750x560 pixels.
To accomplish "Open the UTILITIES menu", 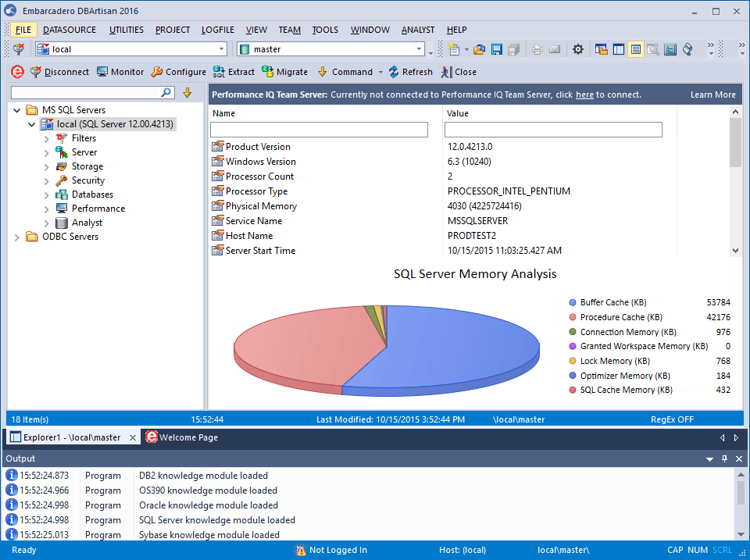I will click(127, 30).
